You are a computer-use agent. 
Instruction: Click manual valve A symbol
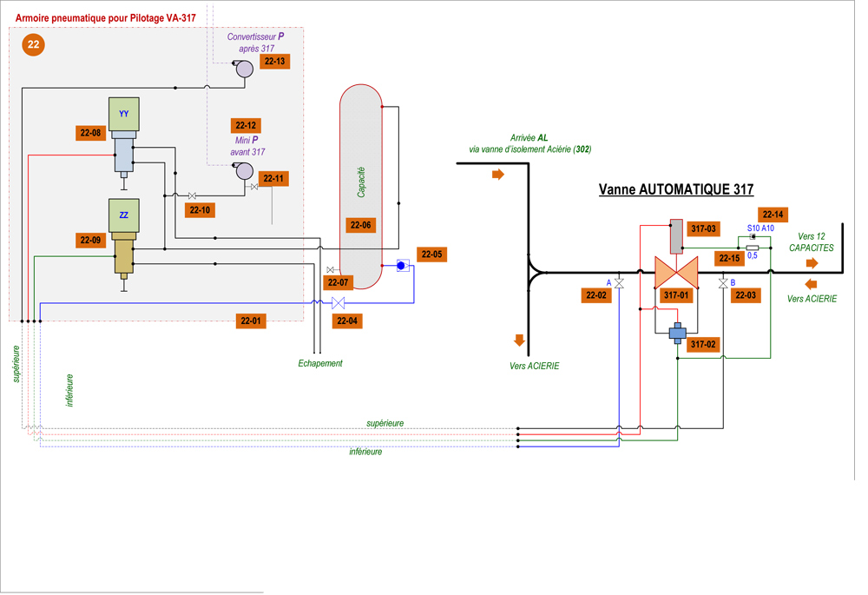coord(620,284)
